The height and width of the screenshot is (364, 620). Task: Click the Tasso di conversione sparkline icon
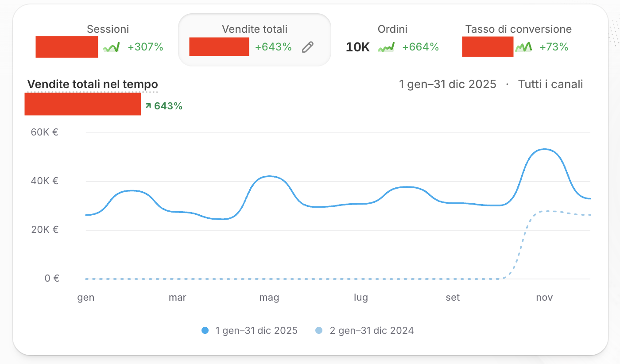click(x=523, y=47)
